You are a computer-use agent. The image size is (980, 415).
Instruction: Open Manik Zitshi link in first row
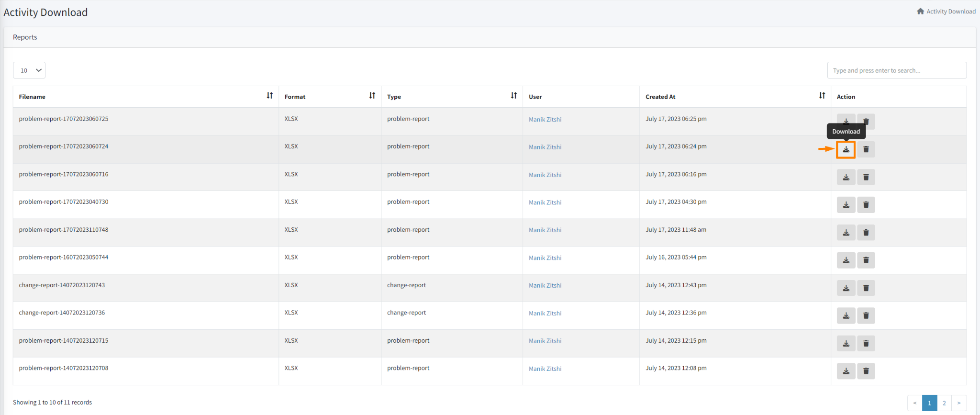[545, 120]
